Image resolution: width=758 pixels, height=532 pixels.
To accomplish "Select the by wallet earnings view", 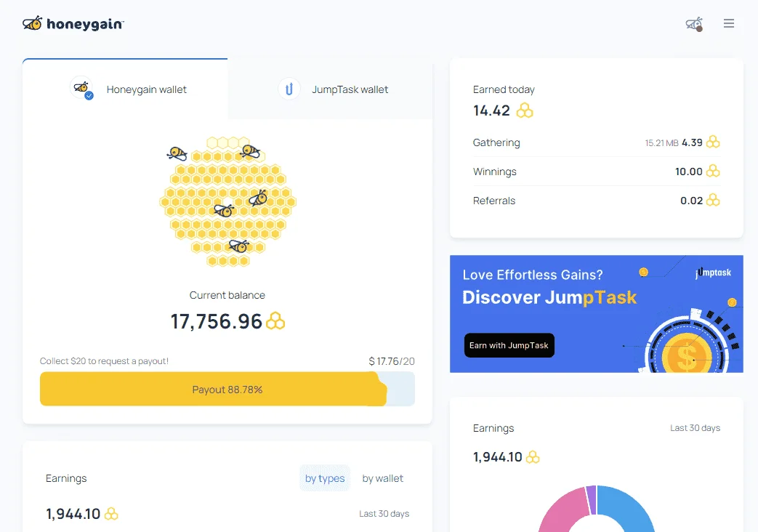I will [382, 477].
